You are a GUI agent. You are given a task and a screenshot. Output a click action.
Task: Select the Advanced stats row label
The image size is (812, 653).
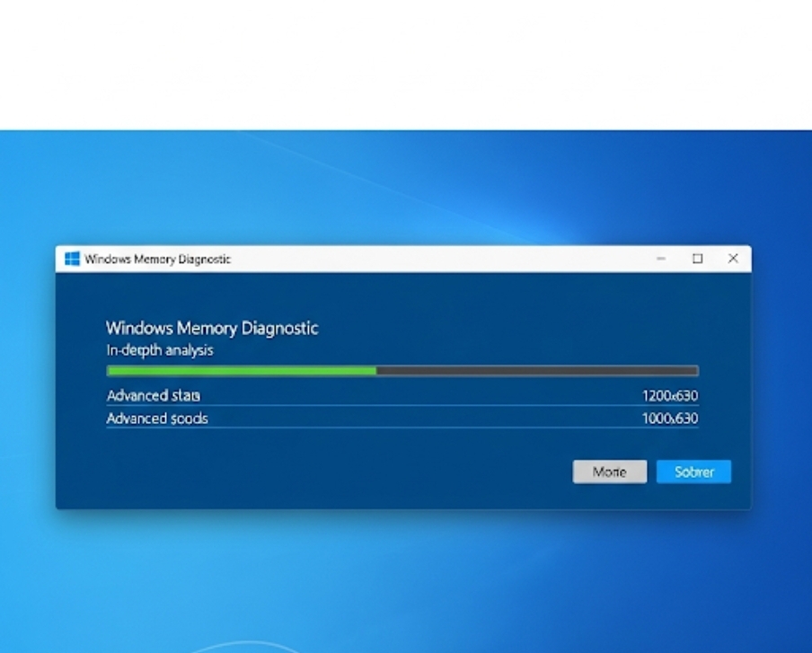coord(154,396)
